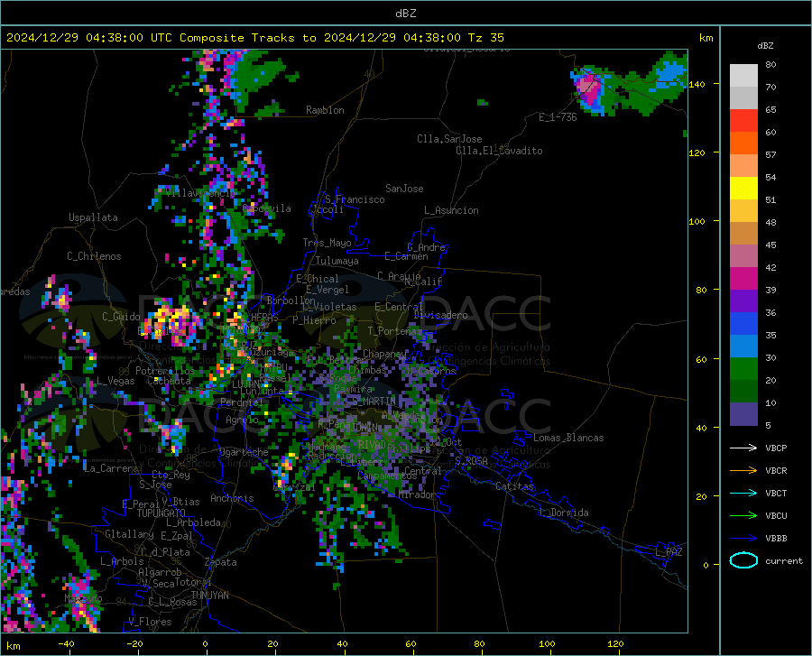
Task: Click the 'current' legend label
Action: [x=784, y=560]
